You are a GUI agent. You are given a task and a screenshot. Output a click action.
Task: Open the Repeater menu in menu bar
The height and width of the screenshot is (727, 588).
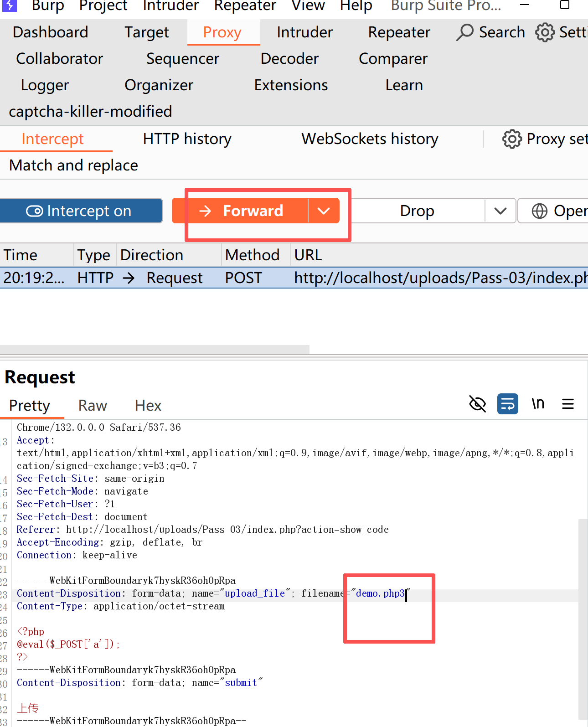coord(245,5)
